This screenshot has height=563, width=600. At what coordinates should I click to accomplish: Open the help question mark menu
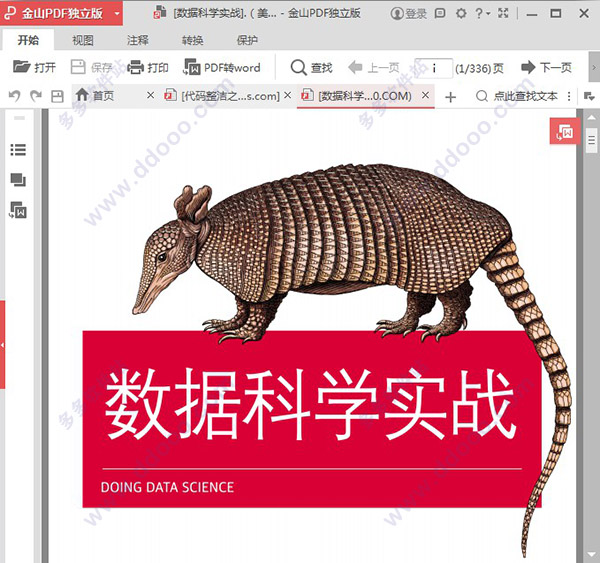point(482,13)
